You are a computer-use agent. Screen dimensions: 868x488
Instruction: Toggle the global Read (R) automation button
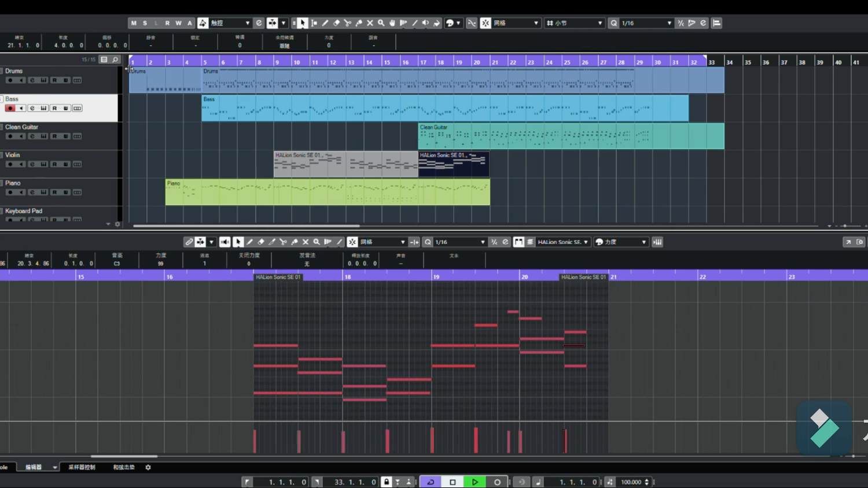point(167,23)
